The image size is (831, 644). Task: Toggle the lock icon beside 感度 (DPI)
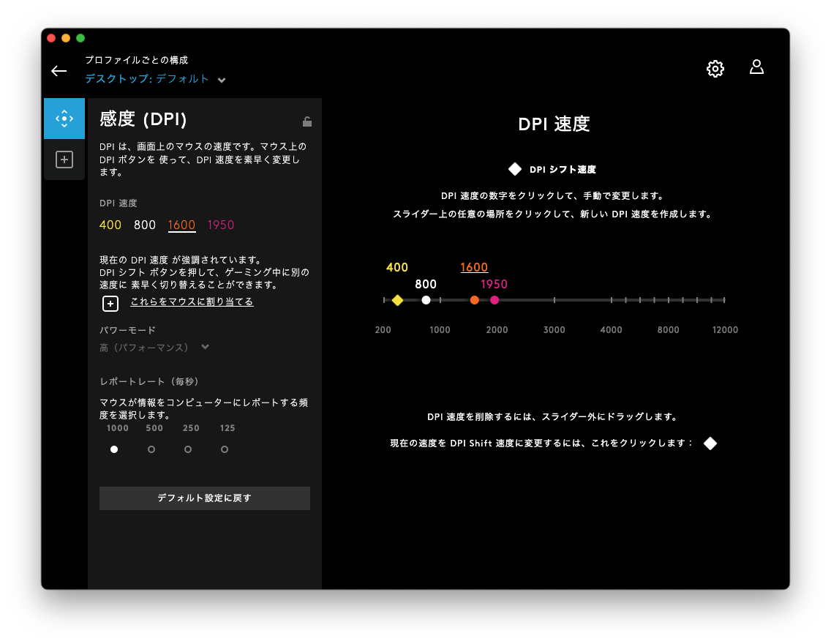tap(307, 121)
